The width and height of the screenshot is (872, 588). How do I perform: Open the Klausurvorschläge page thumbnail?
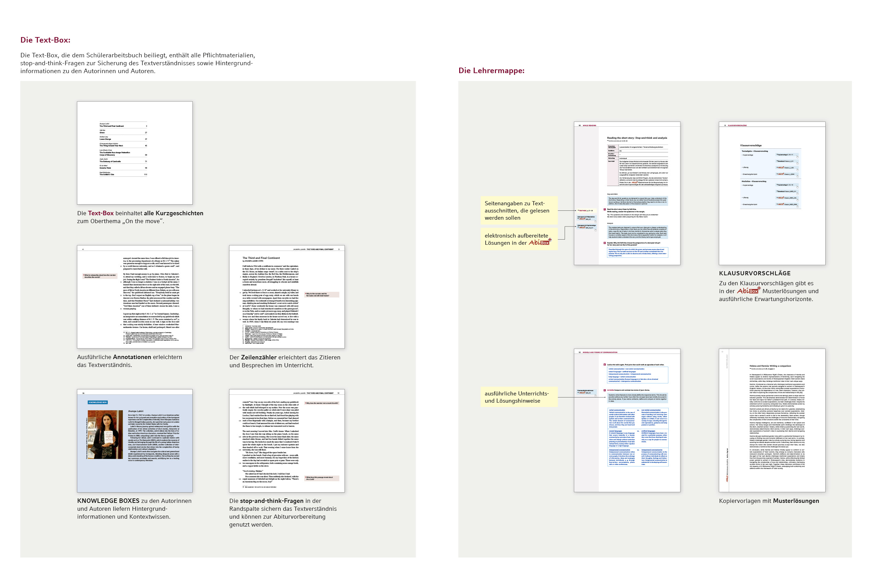[772, 193]
